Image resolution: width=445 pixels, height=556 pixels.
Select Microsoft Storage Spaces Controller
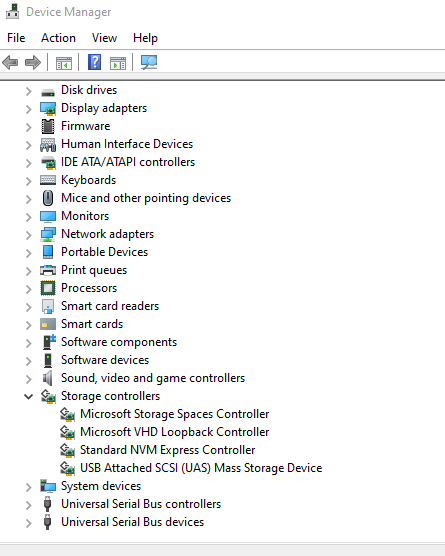(x=174, y=414)
